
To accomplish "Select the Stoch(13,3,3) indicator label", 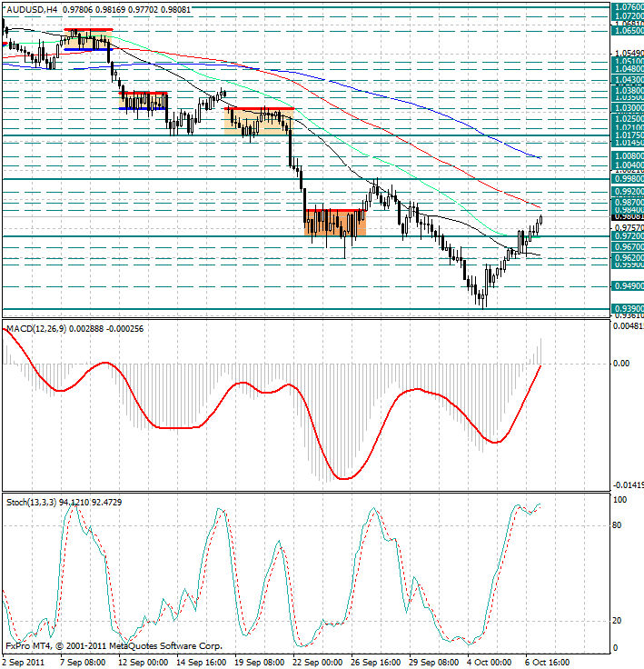I will pyautogui.click(x=29, y=501).
